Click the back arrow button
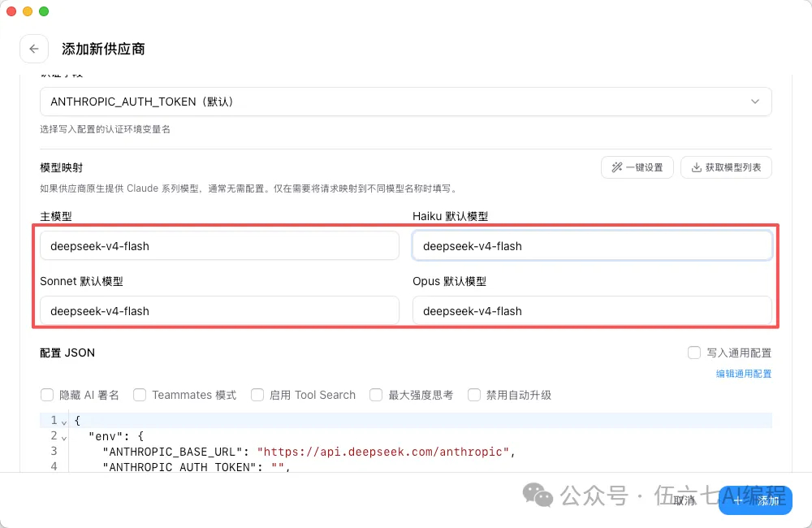The image size is (812, 528). coord(34,49)
